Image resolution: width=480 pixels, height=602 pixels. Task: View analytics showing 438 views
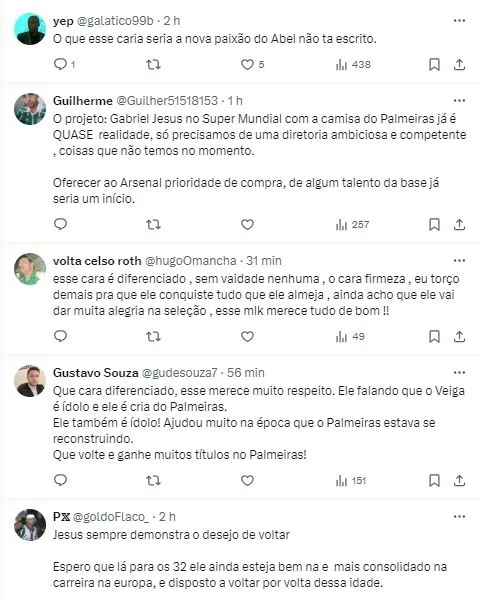353,64
